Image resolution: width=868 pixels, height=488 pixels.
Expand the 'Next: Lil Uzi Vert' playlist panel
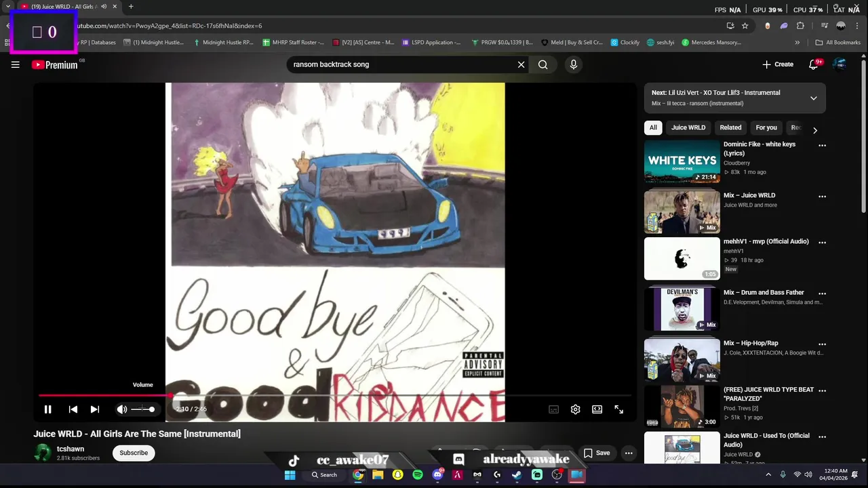click(x=813, y=98)
